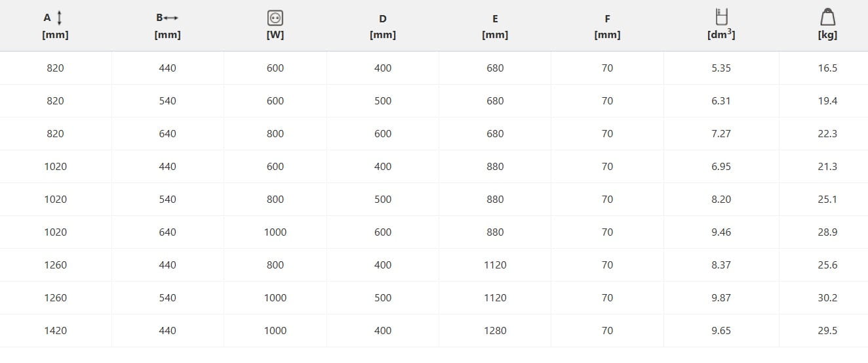Click the weight icon above [kg]
The height and width of the screenshot is (363, 868).
coord(827,18)
